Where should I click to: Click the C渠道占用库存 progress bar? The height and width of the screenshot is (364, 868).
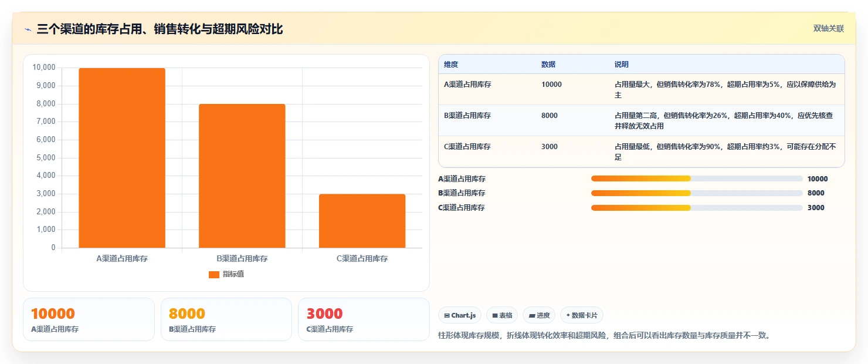tap(697, 208)
